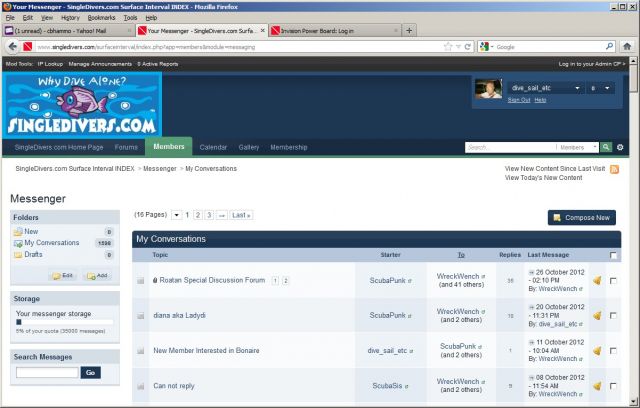Open advanced search gear icon
Screen dimensions: 640x408
pos(620,147)
